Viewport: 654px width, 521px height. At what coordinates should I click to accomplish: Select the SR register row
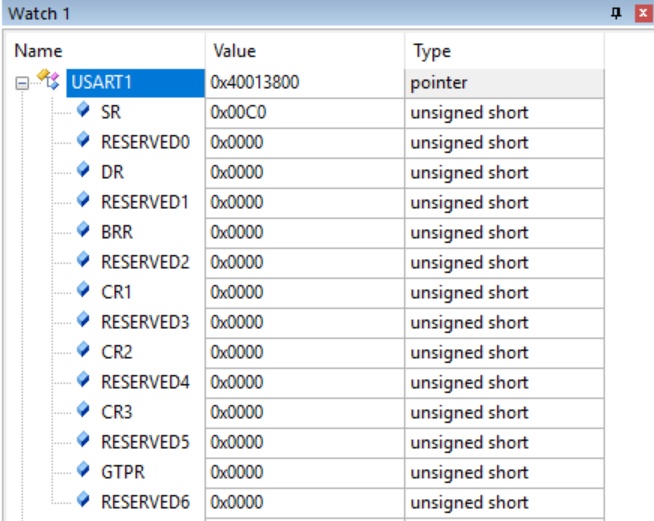pos(111,112)
